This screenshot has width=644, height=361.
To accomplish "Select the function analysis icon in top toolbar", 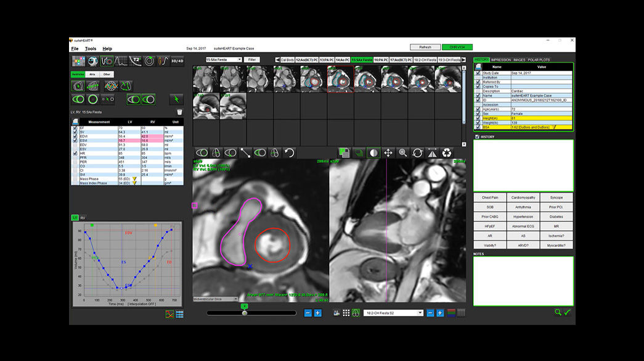I will (107, 60).
